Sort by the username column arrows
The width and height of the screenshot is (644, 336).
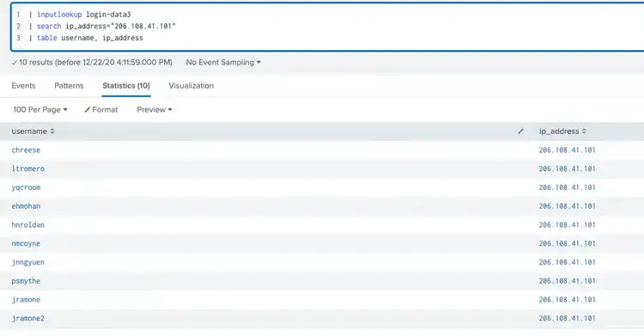[x=52, y=131]
